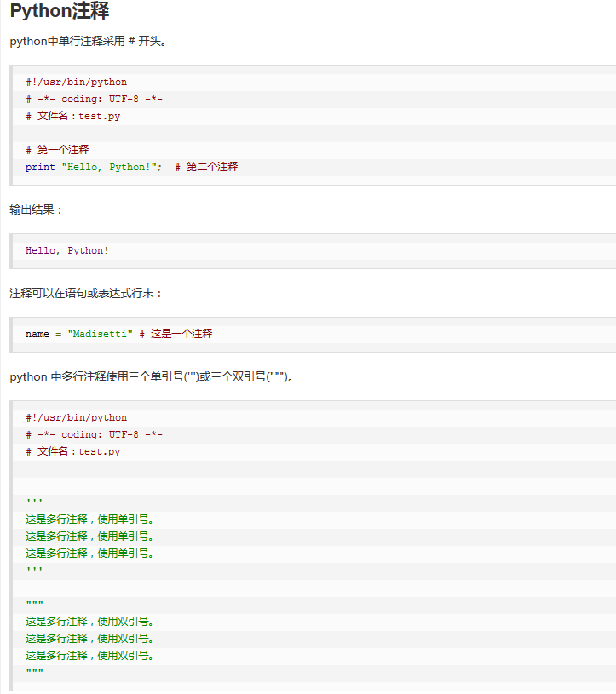Click the "# 第二个注释" inline comment

(x=207, y=167)
